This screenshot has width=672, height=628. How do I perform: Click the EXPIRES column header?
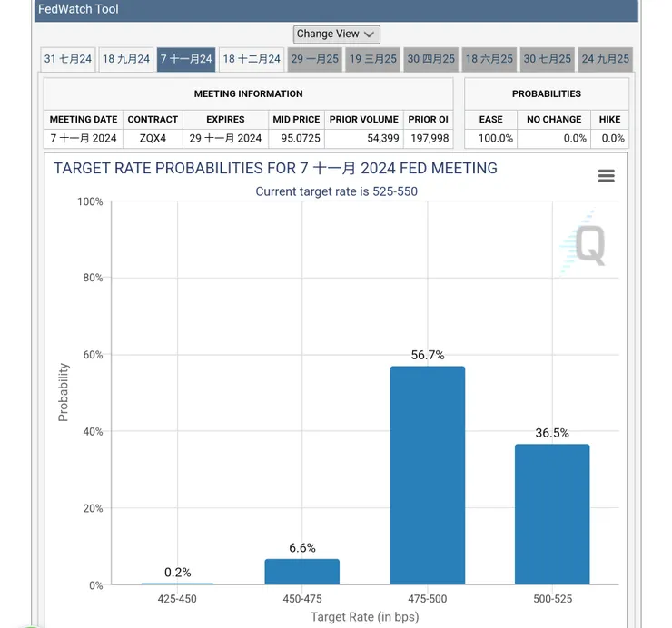click(225, 120)
